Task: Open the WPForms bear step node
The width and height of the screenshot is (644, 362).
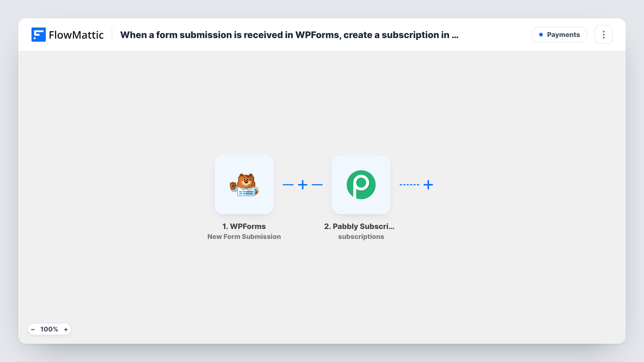Action: pyautogui.click(x=244, y=185)
